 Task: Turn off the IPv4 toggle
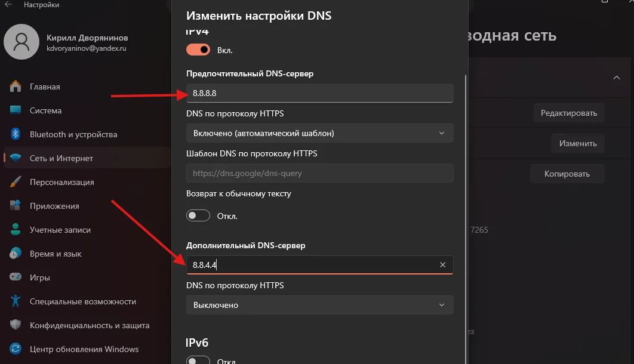198,50
